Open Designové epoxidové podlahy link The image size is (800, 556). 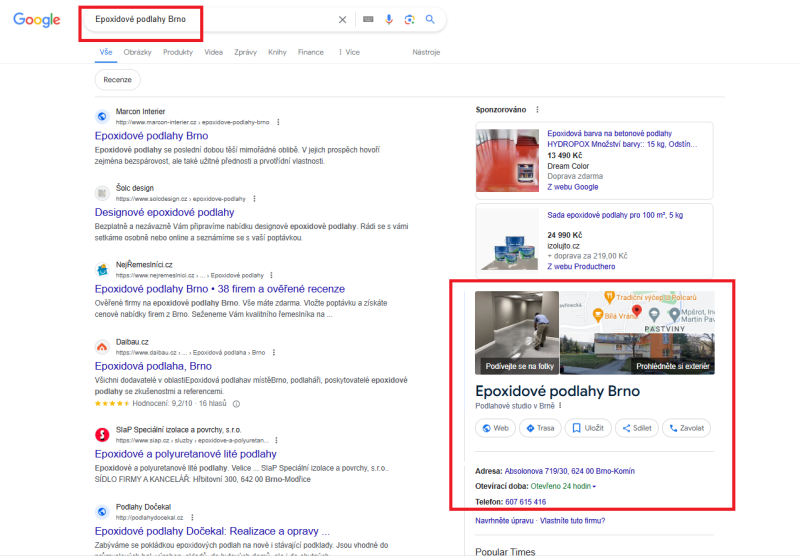pyautogui.click(x=164, y=212)
